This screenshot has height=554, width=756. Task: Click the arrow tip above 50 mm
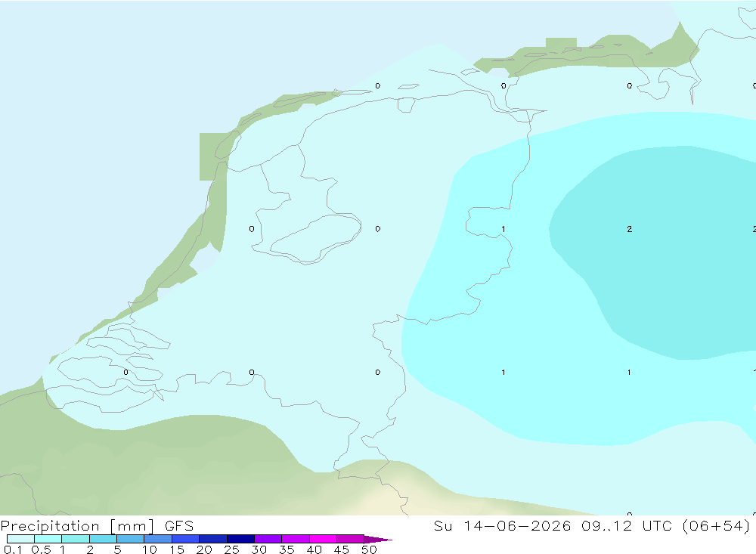tap(378, 539)
